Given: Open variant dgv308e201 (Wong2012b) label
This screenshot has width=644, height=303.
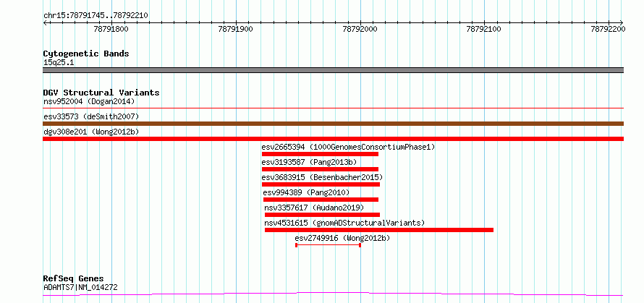Looking at the screenshot, I should pos(91,132).
